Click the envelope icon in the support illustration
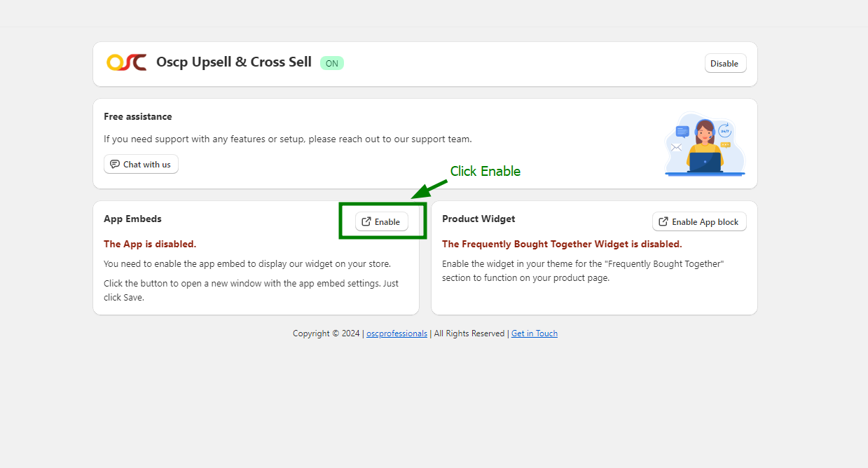 coord(676,147)
